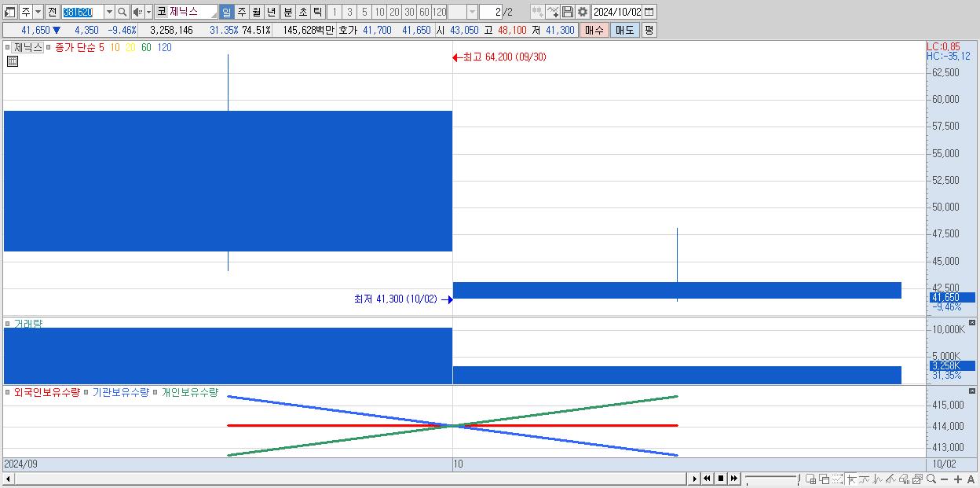Screen dimensions: 980x488
Task: Click the scroll-left arrow at bottom-left
Action: pos(9,479)
